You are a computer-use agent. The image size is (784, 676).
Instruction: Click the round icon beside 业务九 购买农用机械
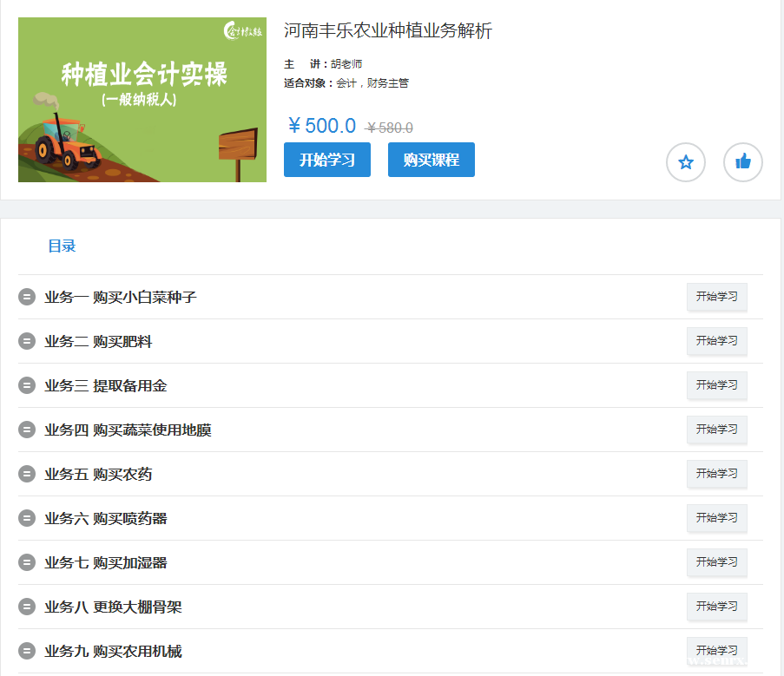coord(27,652)
